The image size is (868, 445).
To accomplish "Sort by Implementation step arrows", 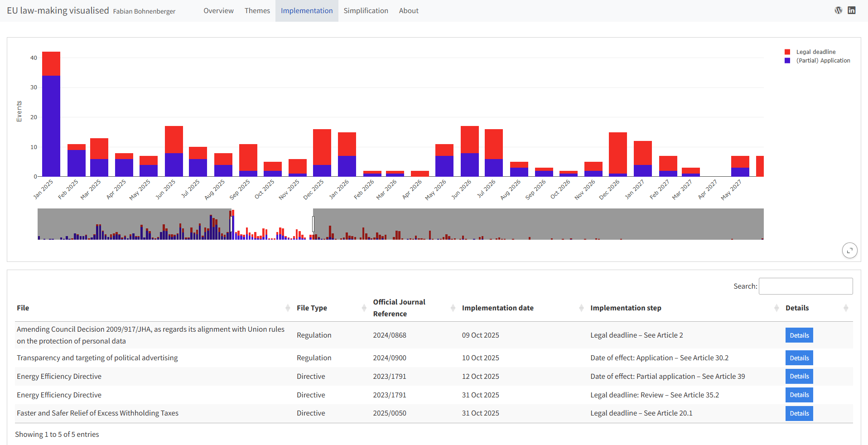I will click(x=776, y=308).
